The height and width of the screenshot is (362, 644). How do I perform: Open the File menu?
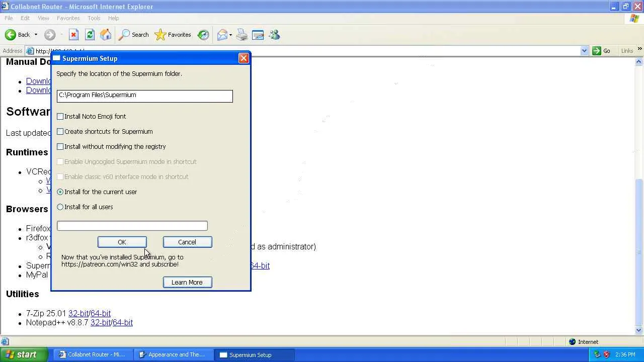pyautogui.click(x=9, y=18)
